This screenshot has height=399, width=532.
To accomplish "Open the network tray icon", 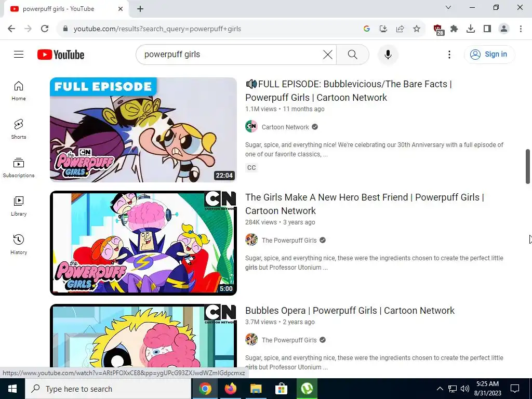I will pos(453,389).
